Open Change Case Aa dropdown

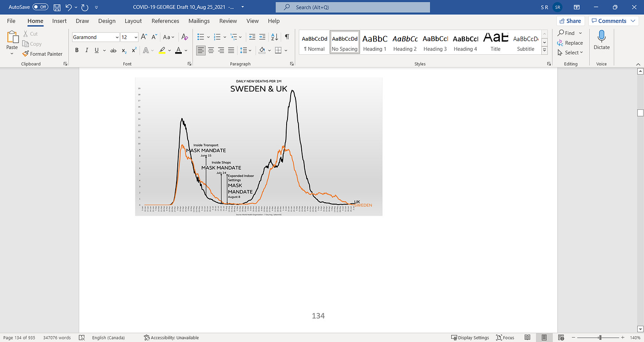[x=169, y=37]
